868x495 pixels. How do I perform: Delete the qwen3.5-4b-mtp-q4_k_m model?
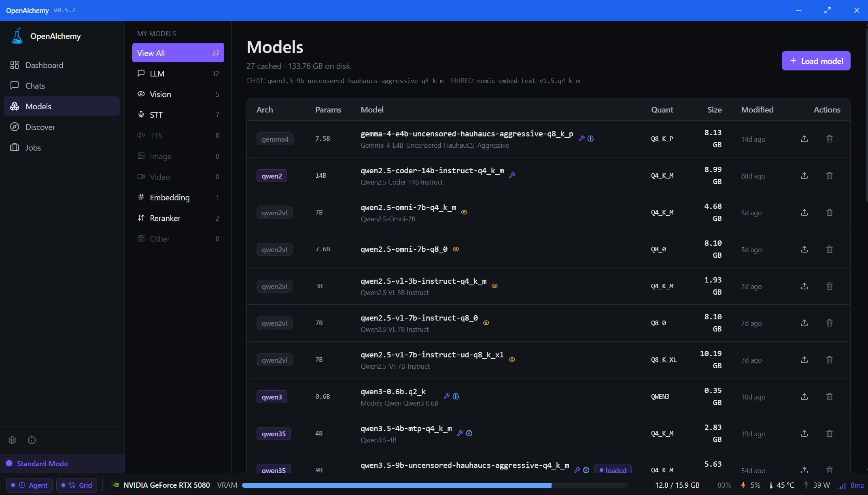(x=829, y=433)
